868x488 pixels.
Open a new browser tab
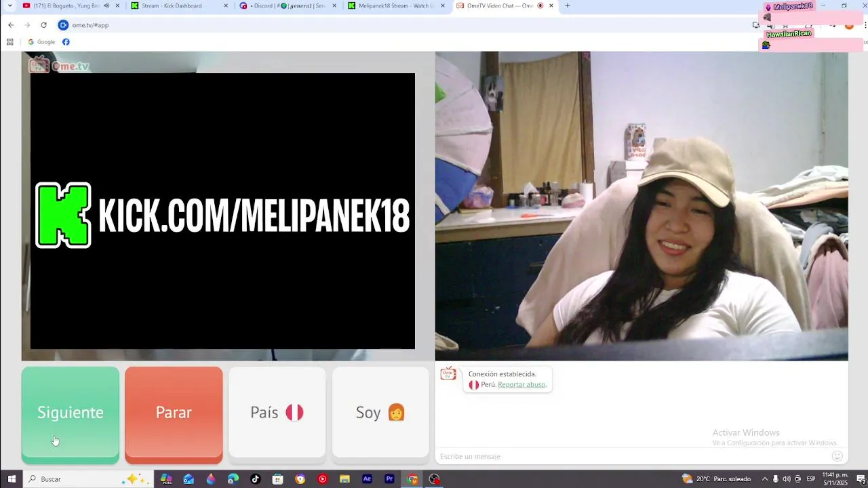[x=568, y=6]
